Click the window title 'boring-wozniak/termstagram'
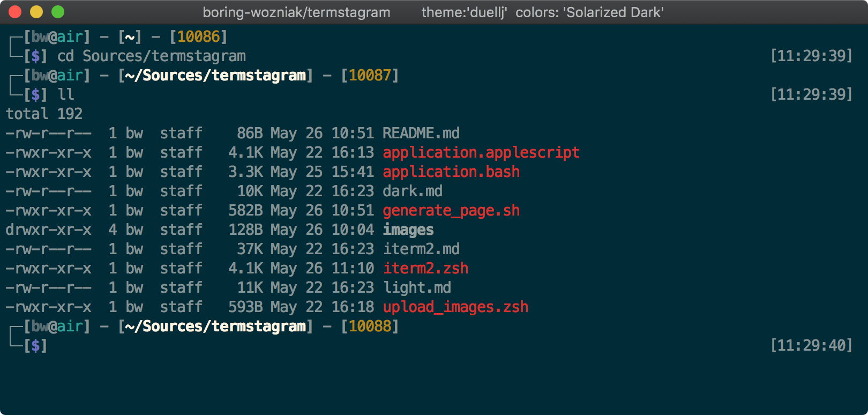 [x=296, y=12]
